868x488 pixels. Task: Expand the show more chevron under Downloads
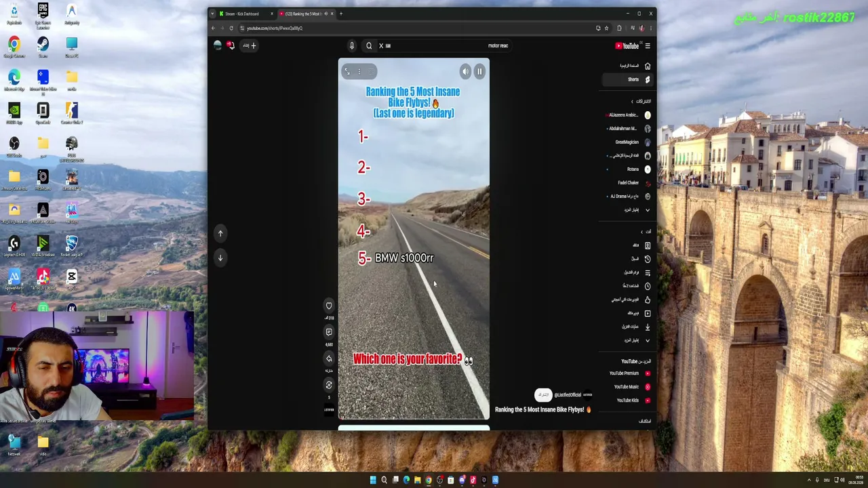tap(648, 340)
